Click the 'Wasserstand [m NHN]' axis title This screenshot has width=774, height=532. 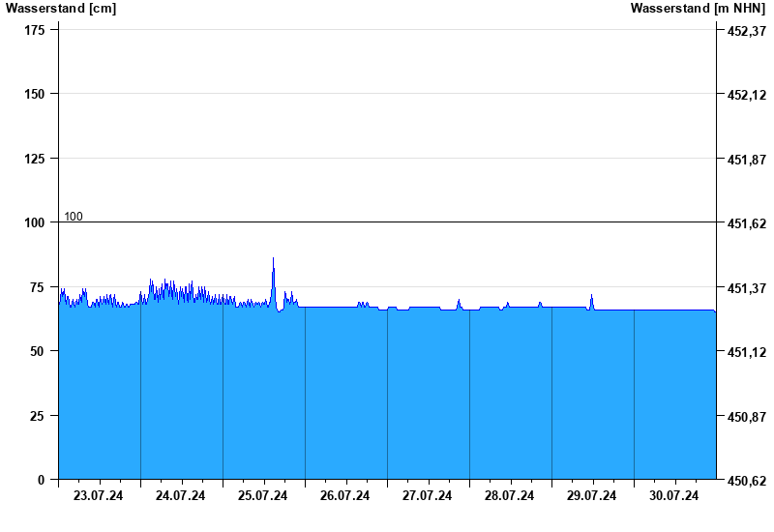[698, 8]
